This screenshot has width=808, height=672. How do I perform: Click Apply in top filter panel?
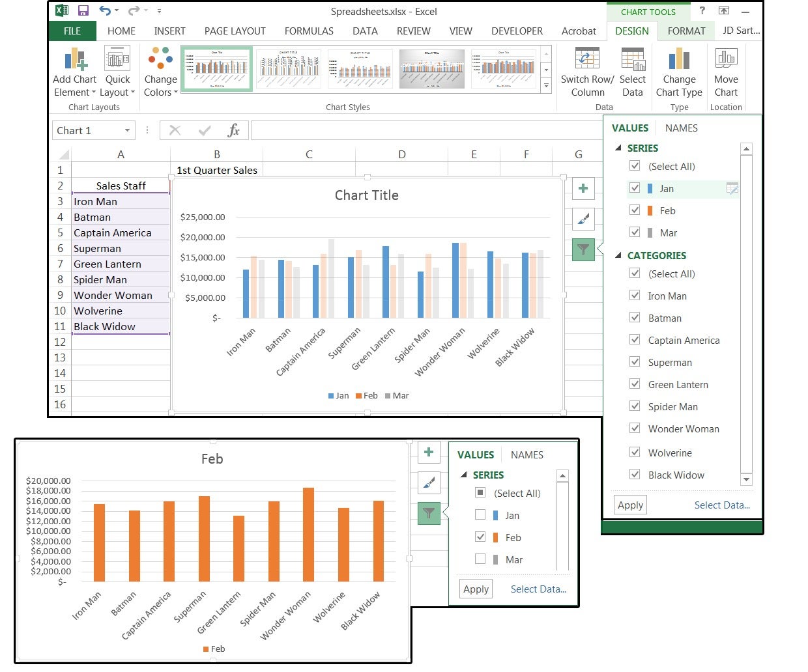pos(631,505)
